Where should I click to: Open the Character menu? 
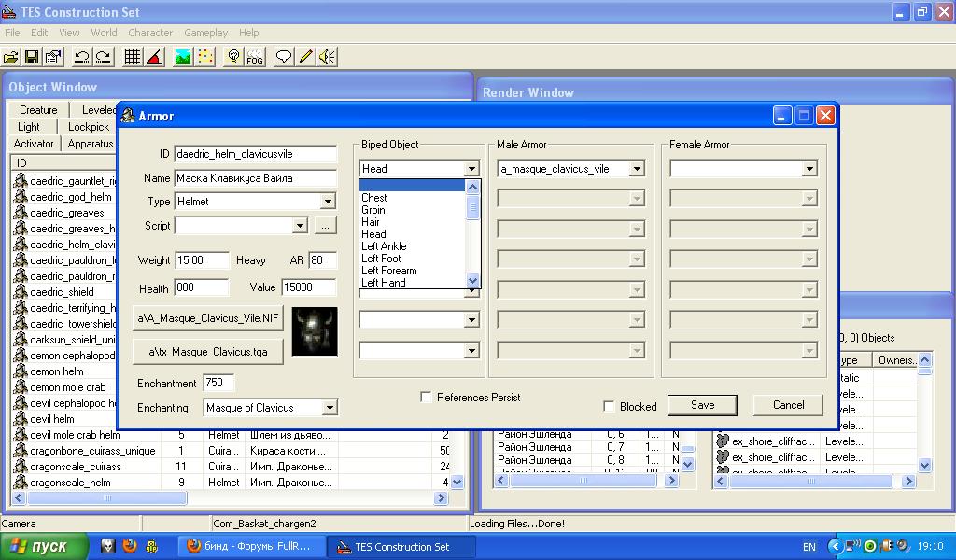pos(150,33)
